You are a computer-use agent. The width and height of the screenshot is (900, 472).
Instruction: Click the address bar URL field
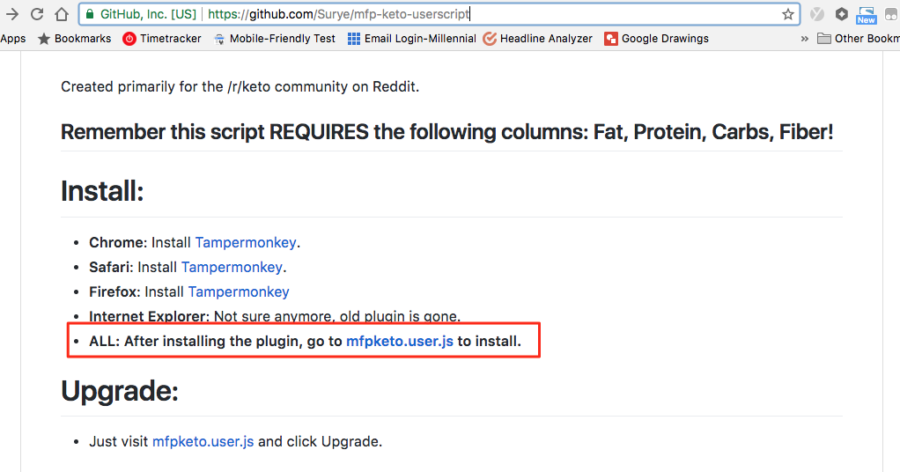[x=439, y=14]
